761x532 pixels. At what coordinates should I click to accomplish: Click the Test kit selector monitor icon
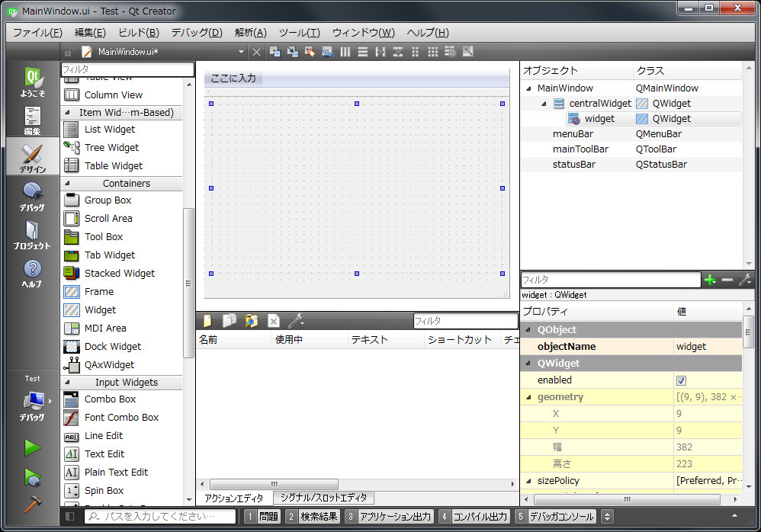point(33,402)
